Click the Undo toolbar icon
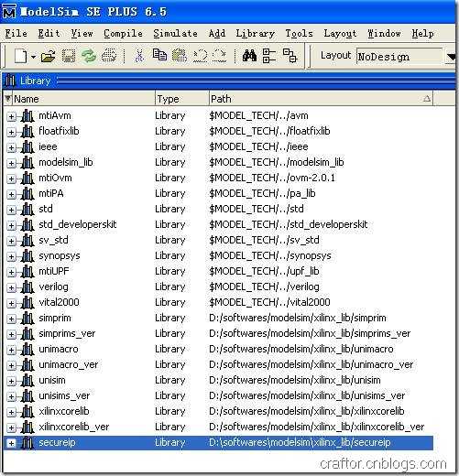 click(200, 56)
